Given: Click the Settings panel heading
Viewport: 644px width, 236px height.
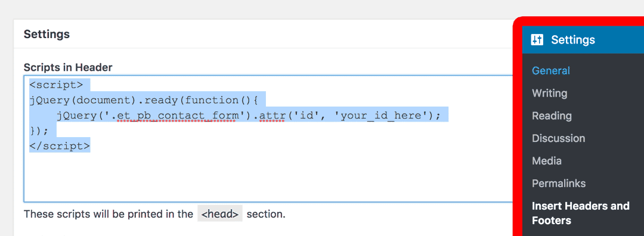Looking at the screenshot, I should pos(47,34).
